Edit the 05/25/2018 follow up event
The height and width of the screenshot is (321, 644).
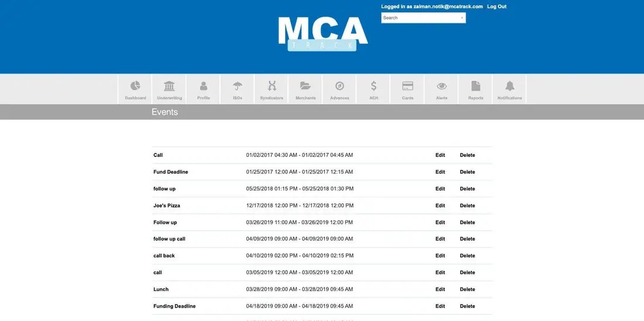point(440,189)
